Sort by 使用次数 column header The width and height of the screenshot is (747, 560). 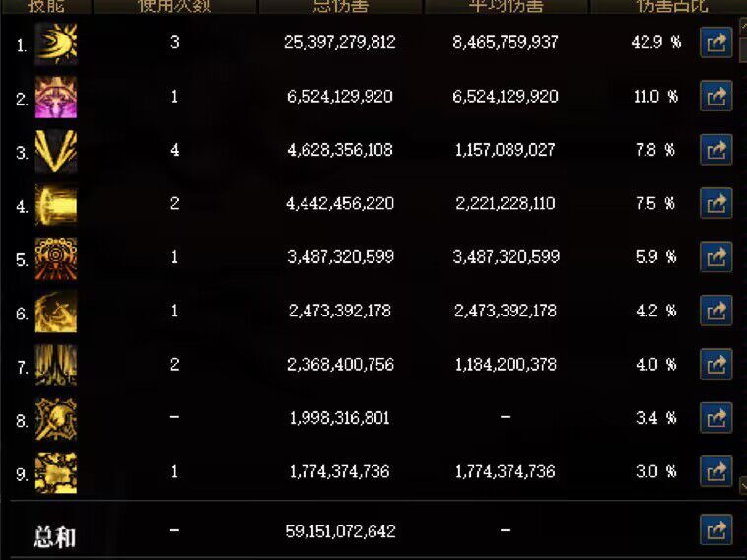coord(174,6)
